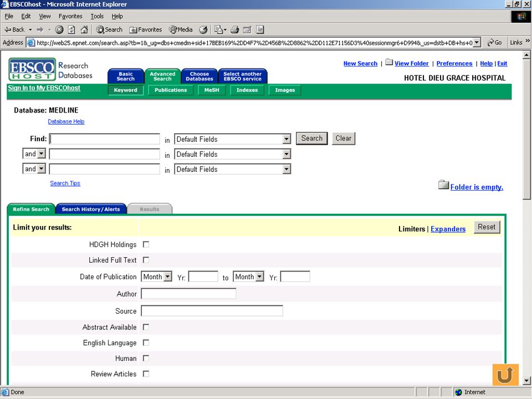Viewport: 532px width, 399px height.
Task: Go to the Home page icon
Action: [84, 30]
